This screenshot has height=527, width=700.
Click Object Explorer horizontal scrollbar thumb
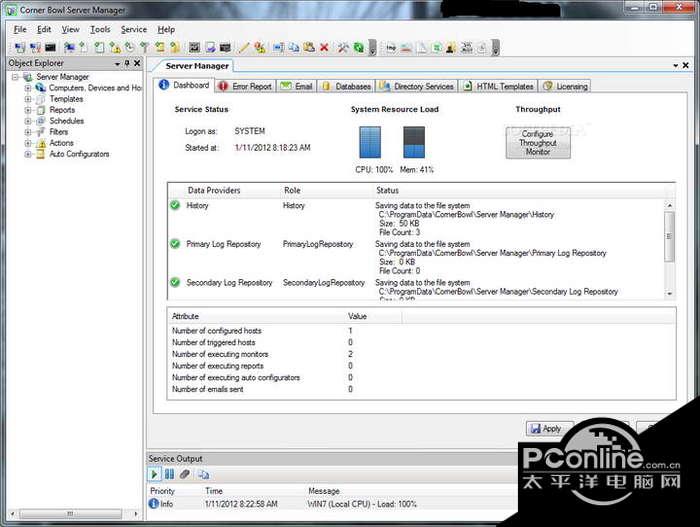70,514
